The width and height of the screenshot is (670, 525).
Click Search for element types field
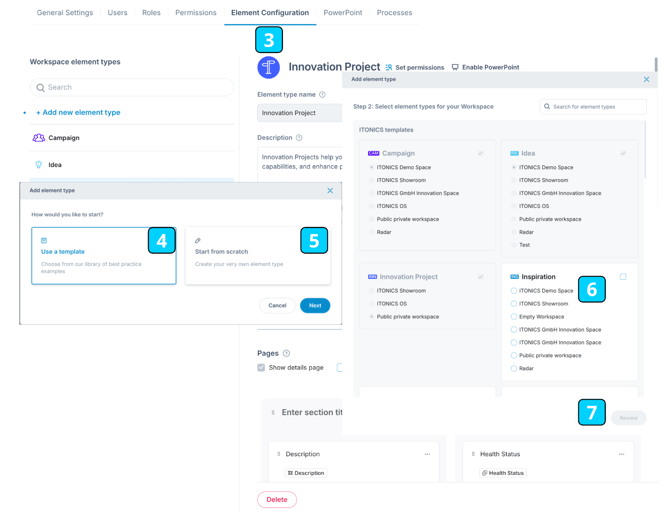(x=593, y=107)
